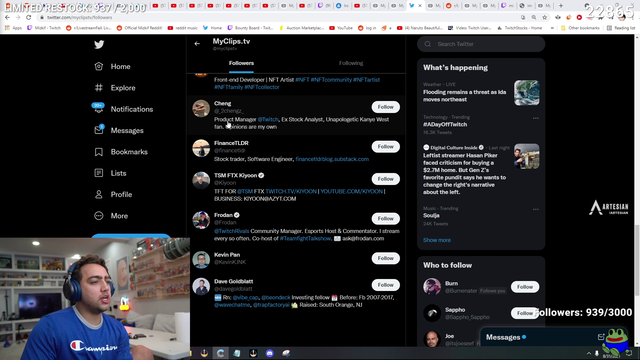The width and height of the screenshot is (640, 360).
Task: Open Lists icon in sidebar
Action: pyautogui.click(x=99, y=173)
